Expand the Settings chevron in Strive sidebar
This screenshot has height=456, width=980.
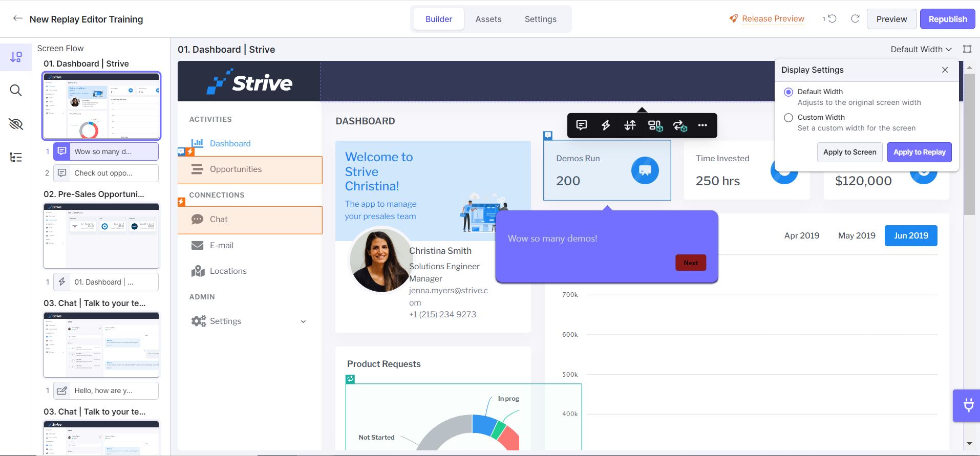click(303, 321)
